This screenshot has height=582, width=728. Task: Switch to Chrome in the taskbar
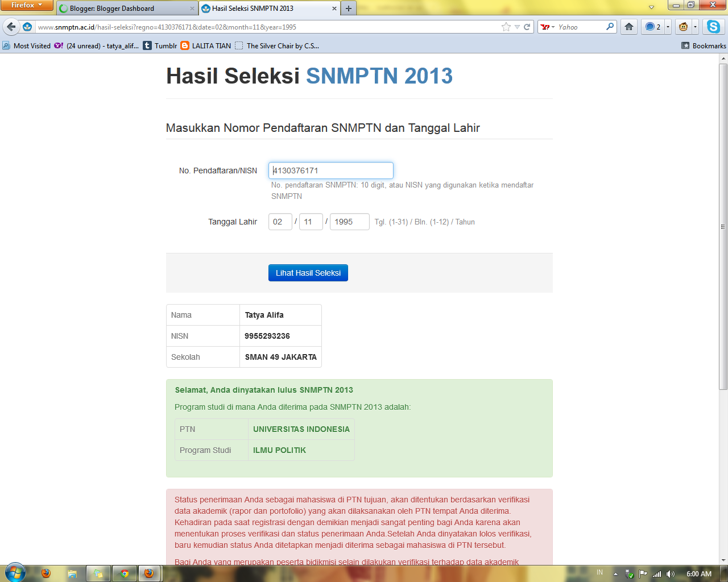(x=125, y=573)
